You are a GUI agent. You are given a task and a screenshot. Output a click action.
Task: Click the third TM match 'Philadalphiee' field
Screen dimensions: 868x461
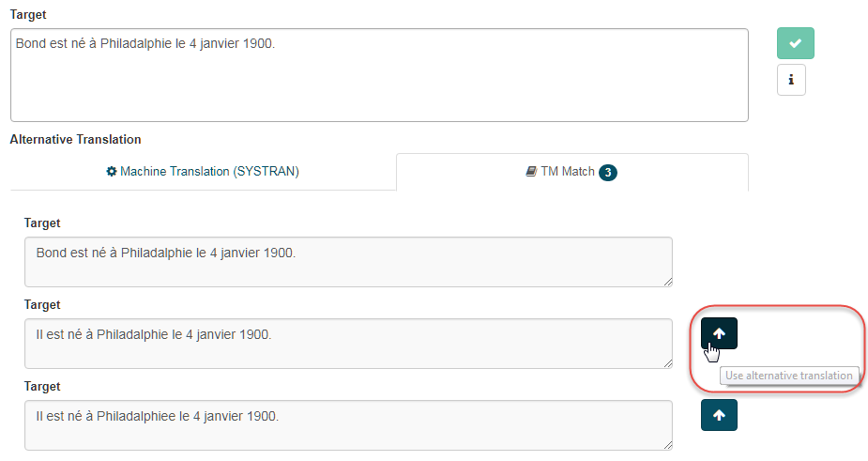[x=348, y=425]
